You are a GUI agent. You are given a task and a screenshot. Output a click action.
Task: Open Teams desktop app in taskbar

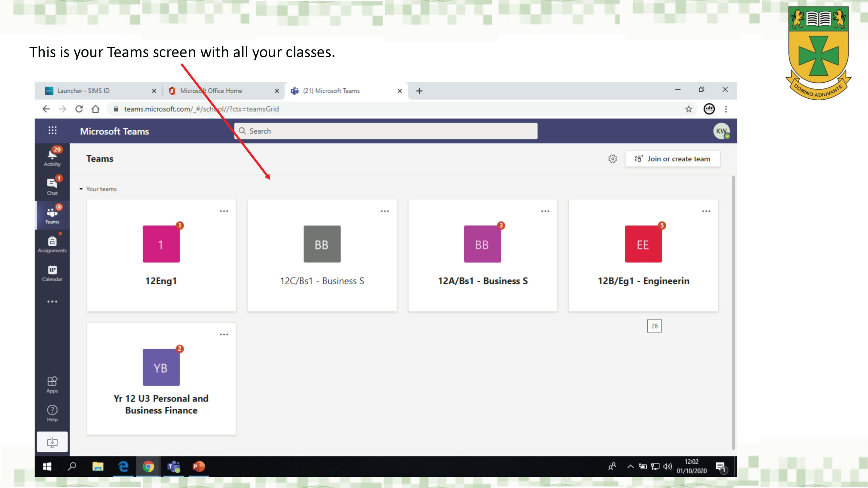174,467
